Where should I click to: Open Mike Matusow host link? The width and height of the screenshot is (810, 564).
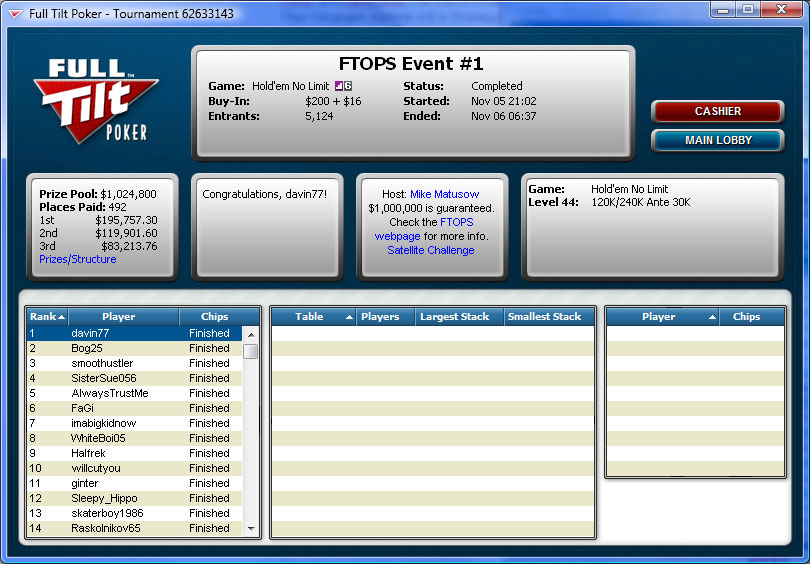coord(444,194)
